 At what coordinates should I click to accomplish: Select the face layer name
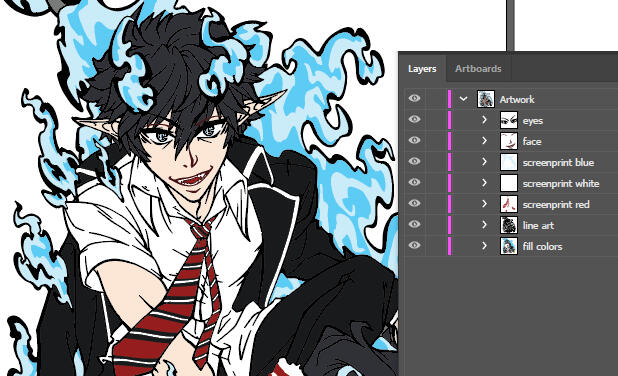coord(532,141)
